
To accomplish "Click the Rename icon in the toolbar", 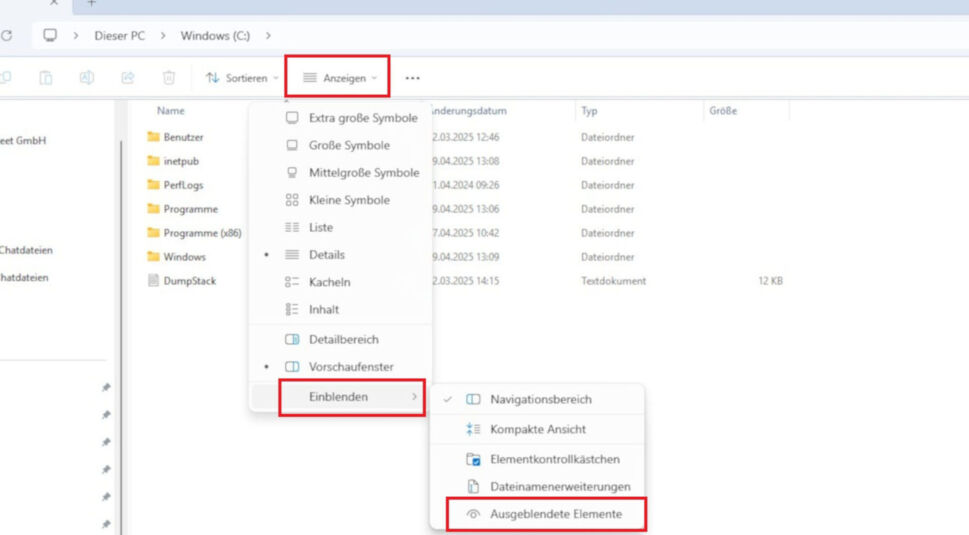I will pyautogui.click(x=87, y=78).
